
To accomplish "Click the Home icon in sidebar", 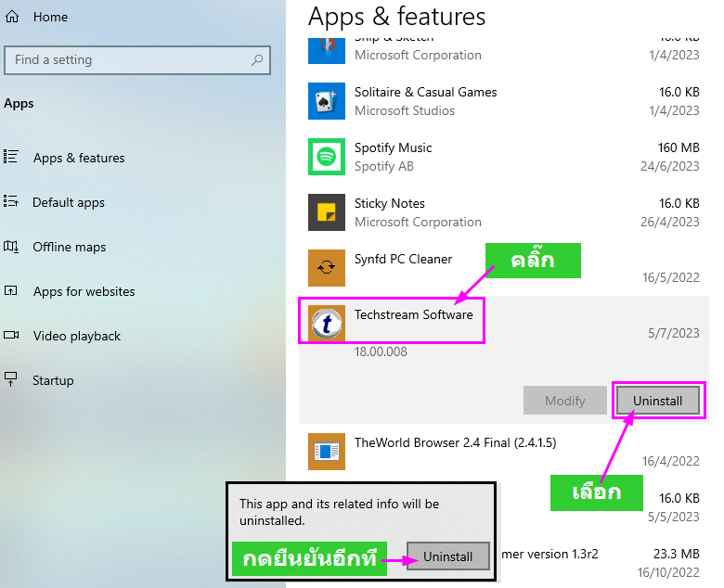I will pyautogui.click(x=12, y=17).
